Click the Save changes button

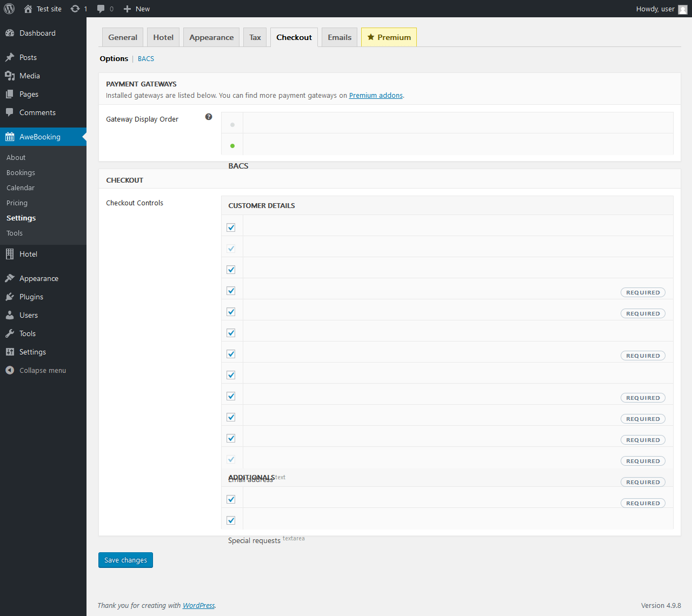click(x=125, y=560)
